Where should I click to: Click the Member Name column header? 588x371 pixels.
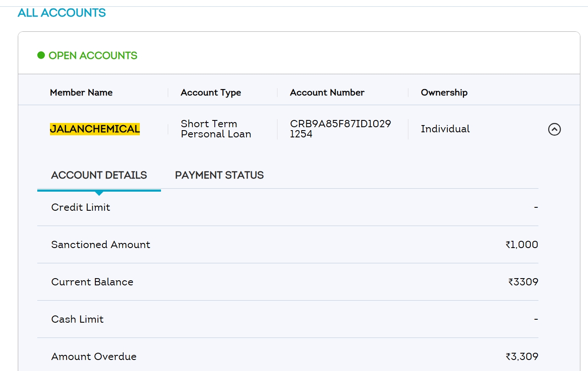click(x=81, y=92)
